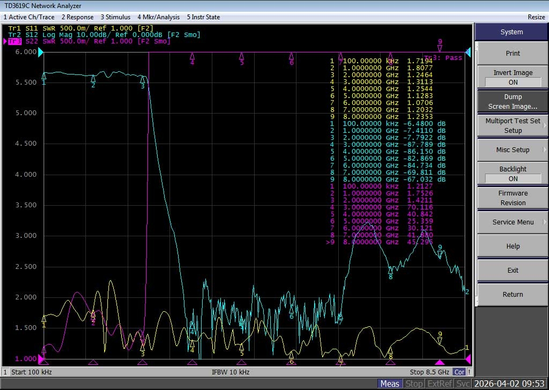Click the ExtRef status indicator
The image size is (549, 390).
click(x=439, y=384)
